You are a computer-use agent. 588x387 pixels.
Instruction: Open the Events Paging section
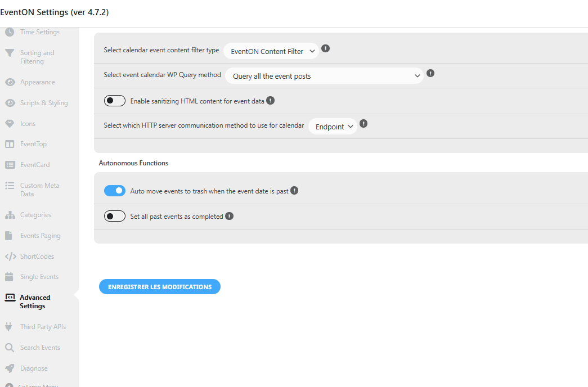point(41,236)
